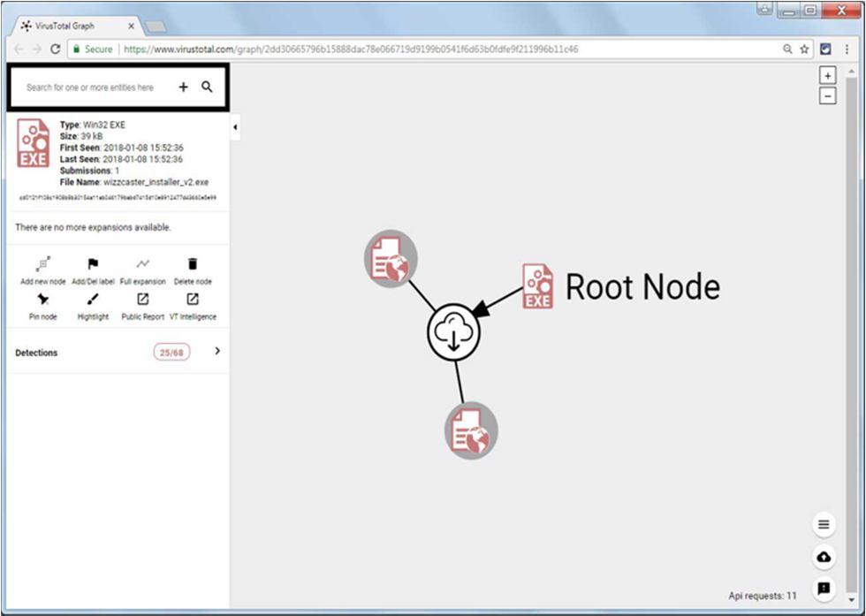Open the graph hamburger menu button
The width and height of the screenshot is (866, 616).
[x=824, y=524]
